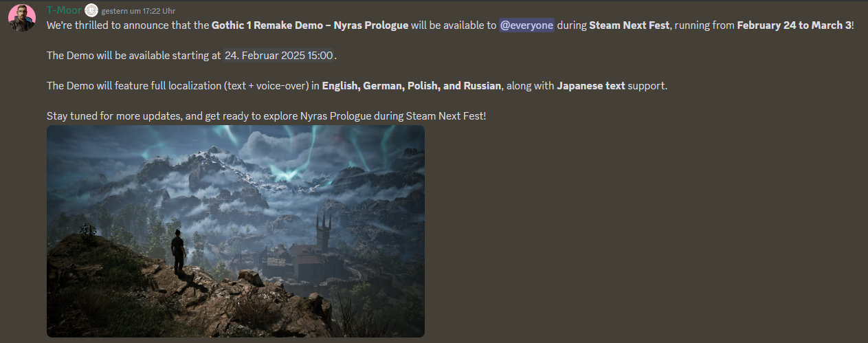Image resolution: width=868 pixels, height=343 pixels.
Task: Click the 'Gothic 1 Remake Demo – Nyras Prologue' bold text
Action: (x=309, y=25)
